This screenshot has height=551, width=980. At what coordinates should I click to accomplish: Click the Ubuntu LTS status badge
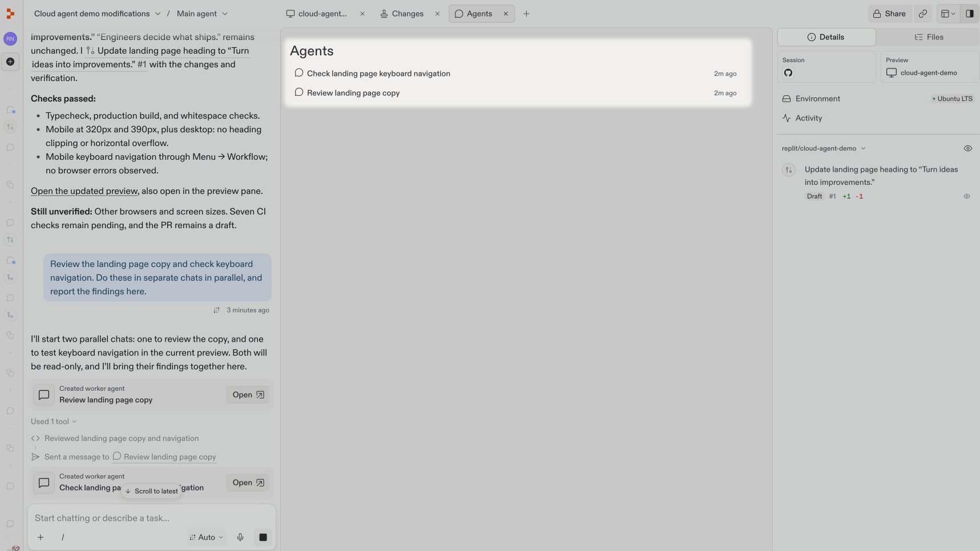pyautogui.click(x=952, y=99)
